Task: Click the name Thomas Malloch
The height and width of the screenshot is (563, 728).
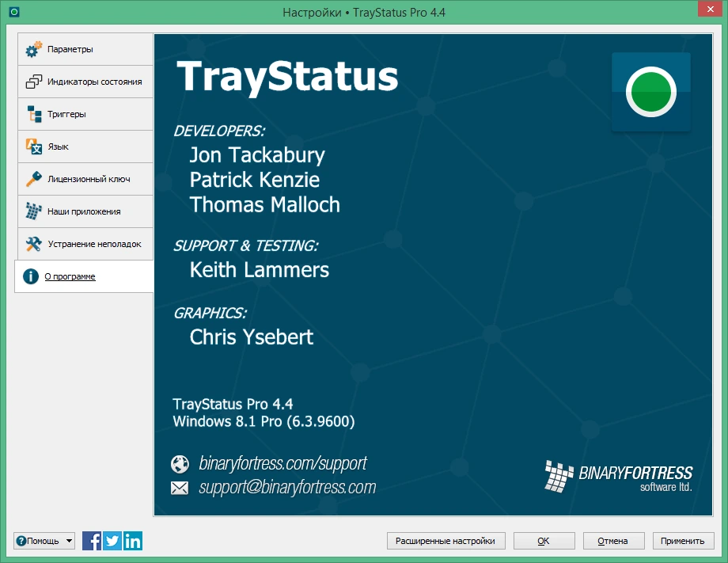Action: coord(264,205)
